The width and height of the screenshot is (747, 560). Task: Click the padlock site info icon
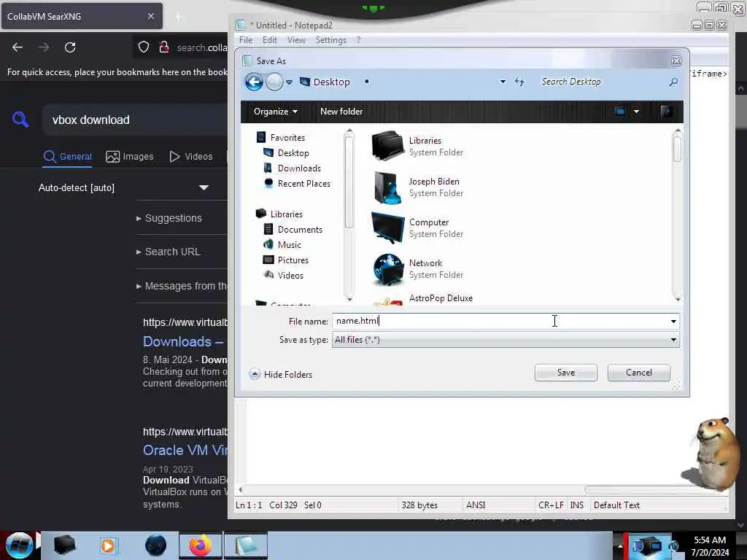point(163,47)
